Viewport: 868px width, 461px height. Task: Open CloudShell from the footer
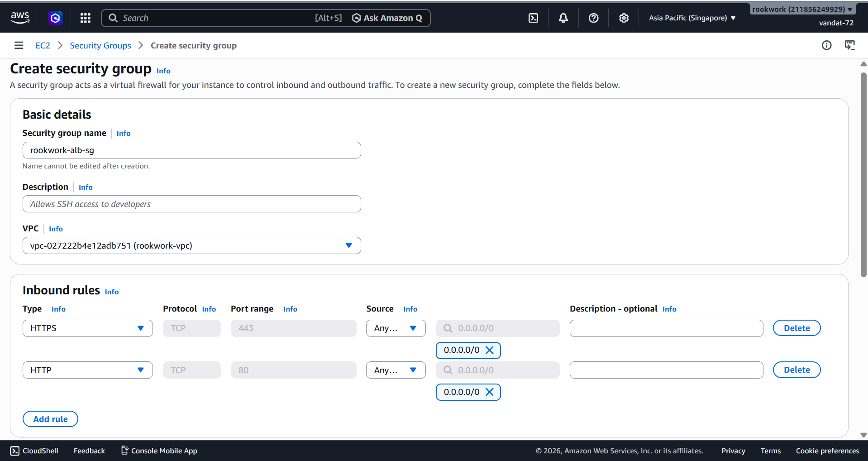tap(34, 451)
